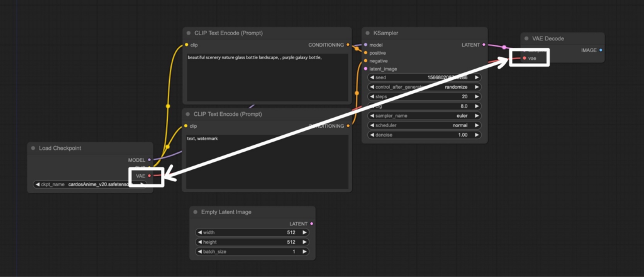Toggle collapse dot on the watermark prompt node
The image size is (644, 277).
pos(187,114)
